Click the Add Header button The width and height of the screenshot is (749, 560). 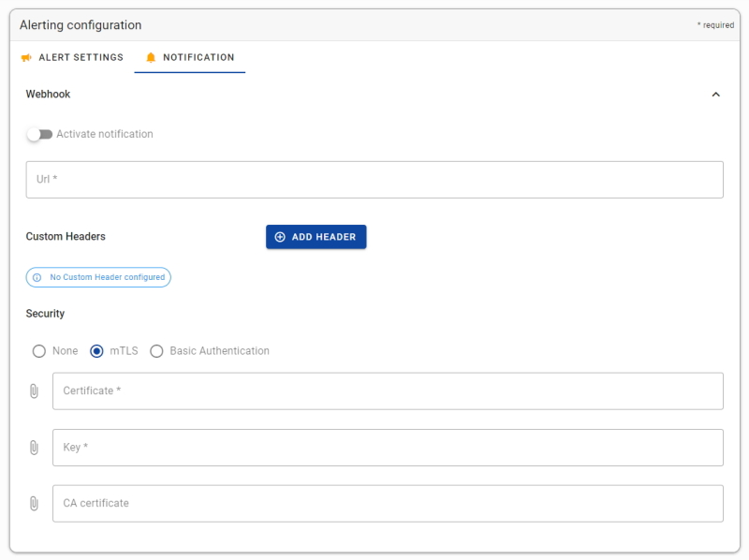coord(316,237)
